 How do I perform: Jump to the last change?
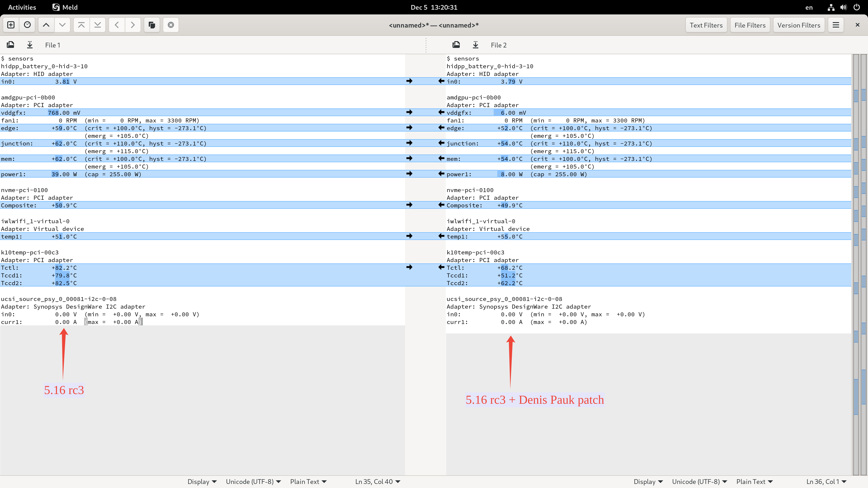coord(97,25)
